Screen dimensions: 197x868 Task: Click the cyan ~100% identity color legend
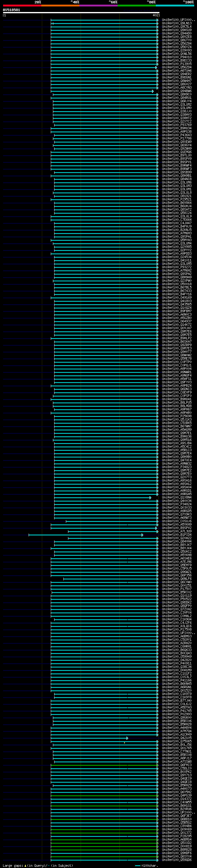click(x=175, y=6)
